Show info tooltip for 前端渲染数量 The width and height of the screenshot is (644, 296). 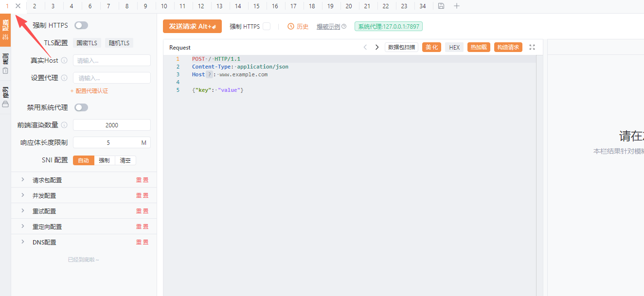pos(64,125)
